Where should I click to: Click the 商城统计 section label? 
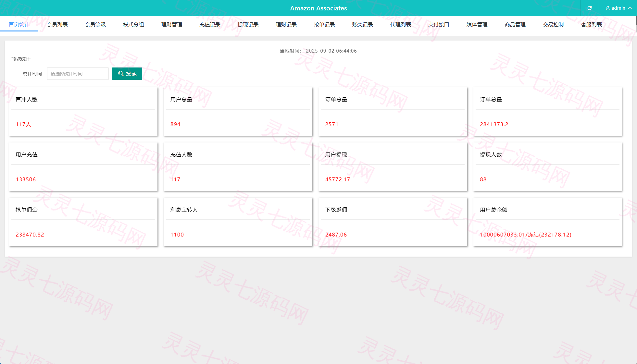coord(21,59)
